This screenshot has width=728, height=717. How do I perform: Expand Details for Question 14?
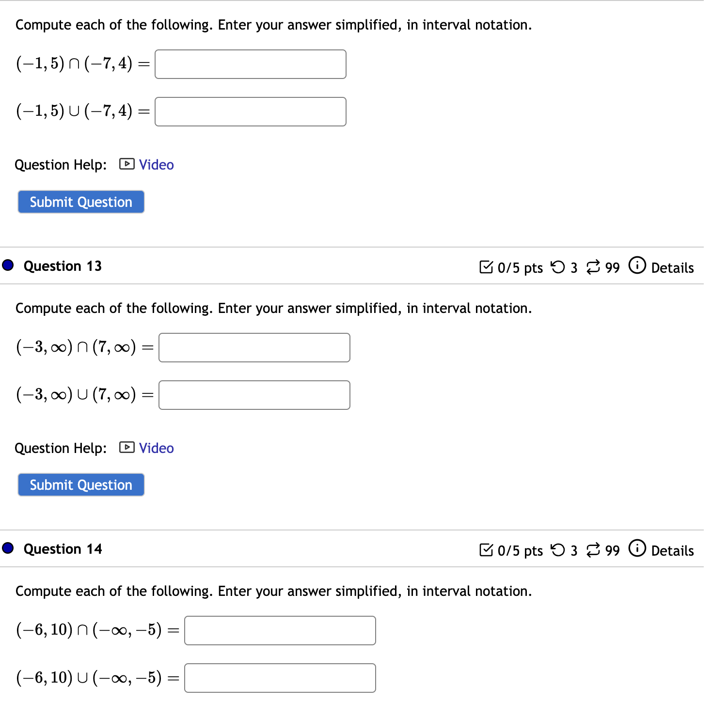(x=673, y=551)
